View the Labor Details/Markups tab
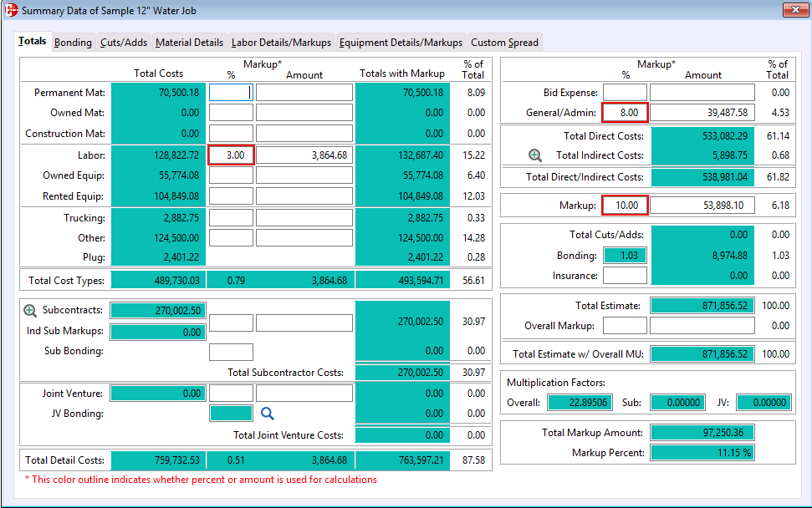 pos(281,40)
